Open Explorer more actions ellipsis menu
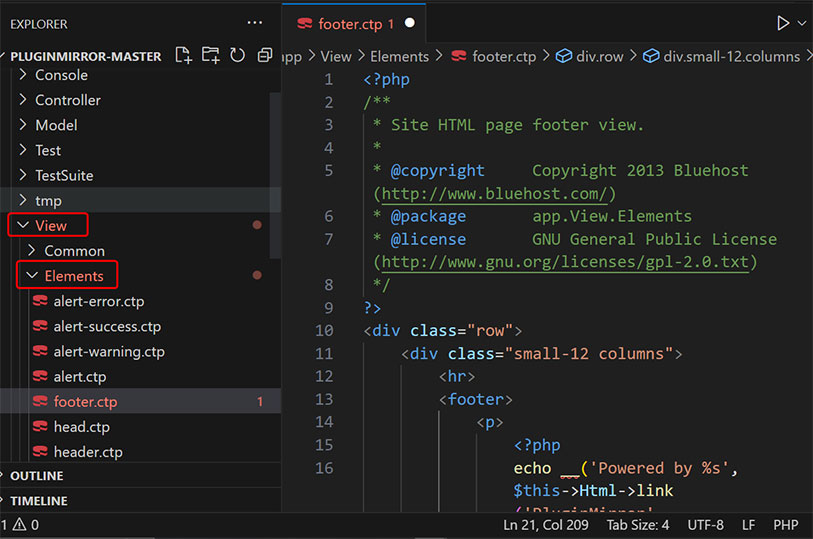The image size is (813, 539). point(256,23)
